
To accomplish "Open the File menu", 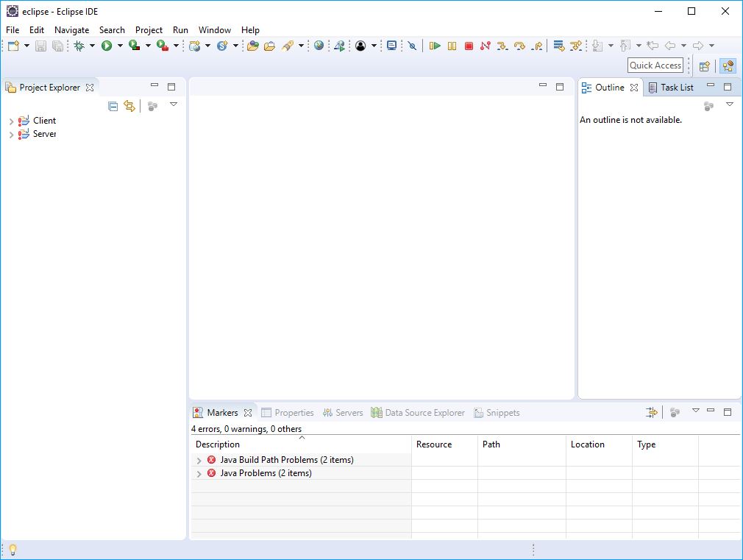I will (13, 30).
